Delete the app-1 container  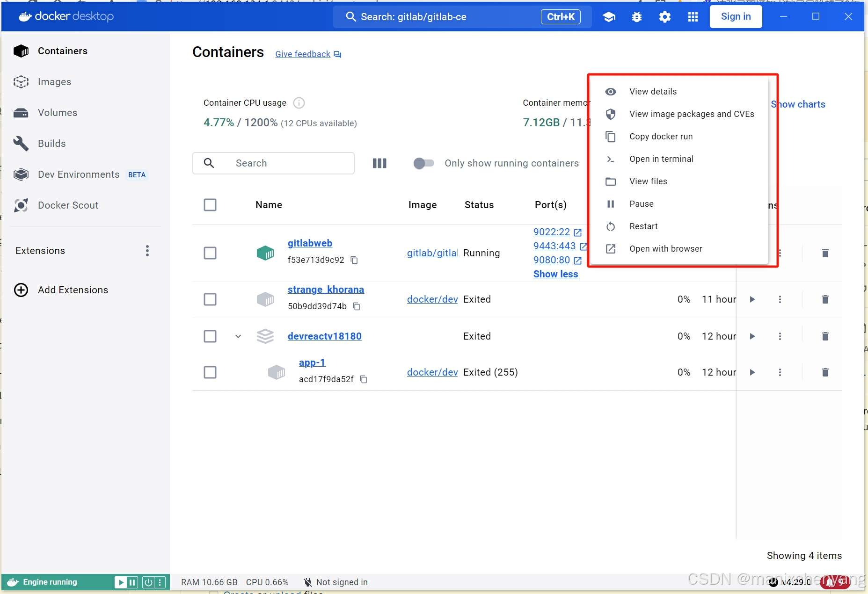[825, 372]
